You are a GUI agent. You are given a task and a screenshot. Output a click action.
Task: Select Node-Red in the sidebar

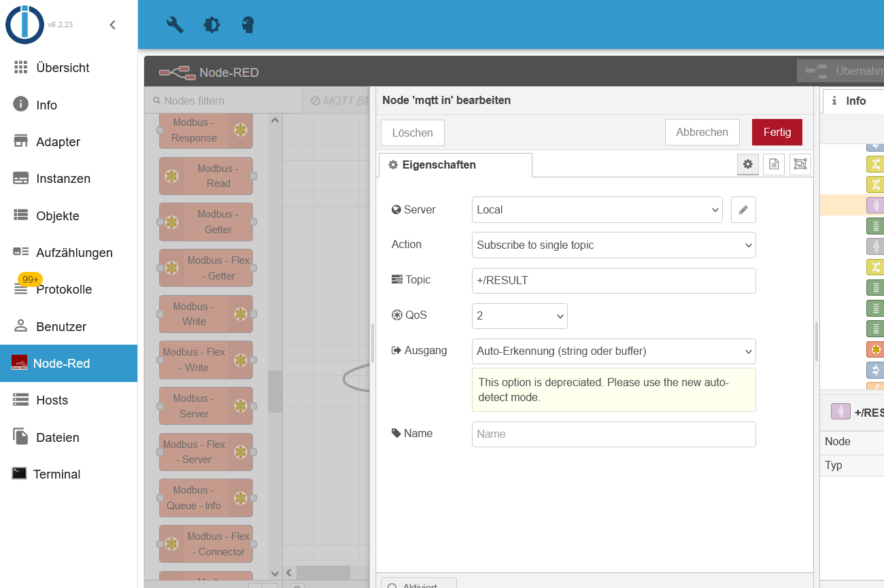pyautogui.click(x=69, y=363)
